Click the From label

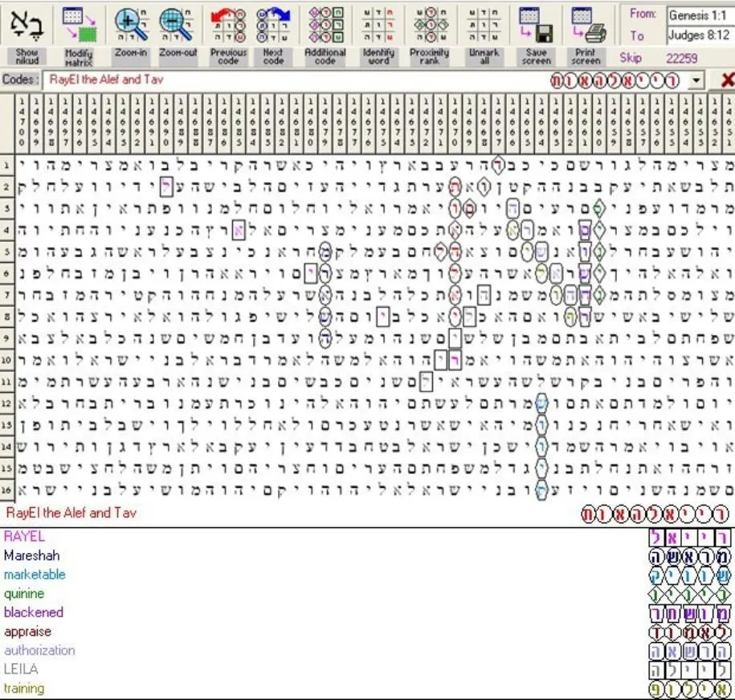(x=642, y=14)
